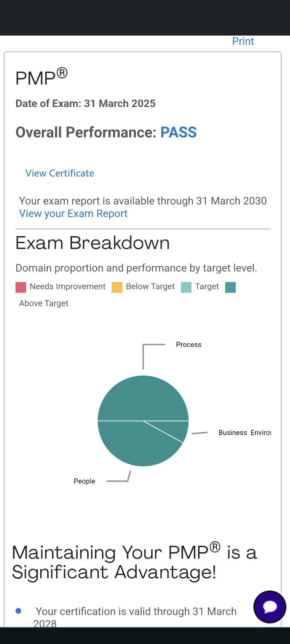The width and height of the screenshot is (290, 644).
Task: Click the People chart label
Action: pos(84,481)
